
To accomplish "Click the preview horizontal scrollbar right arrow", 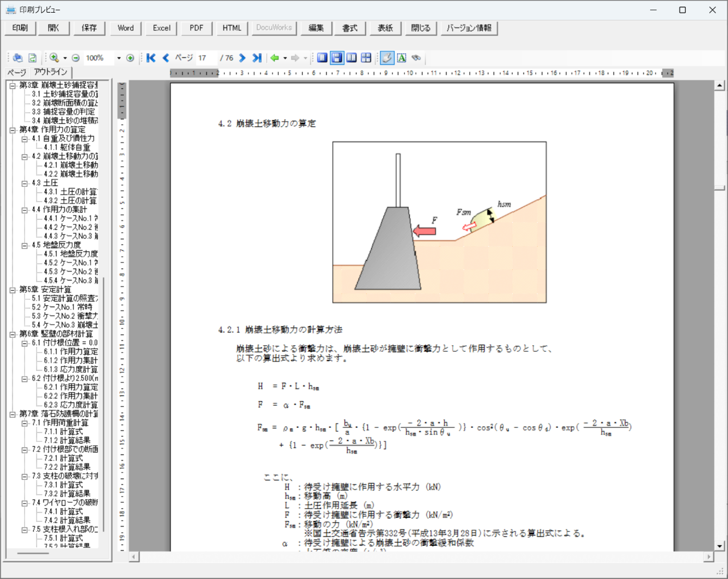I will point(708,557).
